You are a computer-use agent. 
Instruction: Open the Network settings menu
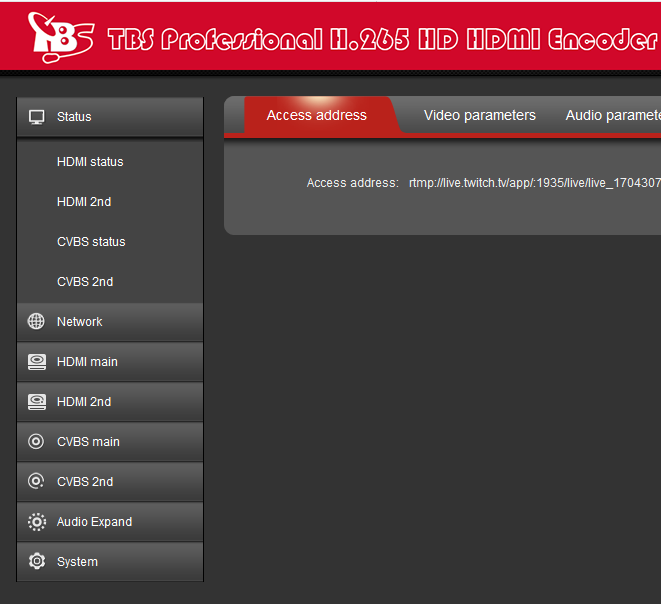pyautogui.click(x=110, y=322)
